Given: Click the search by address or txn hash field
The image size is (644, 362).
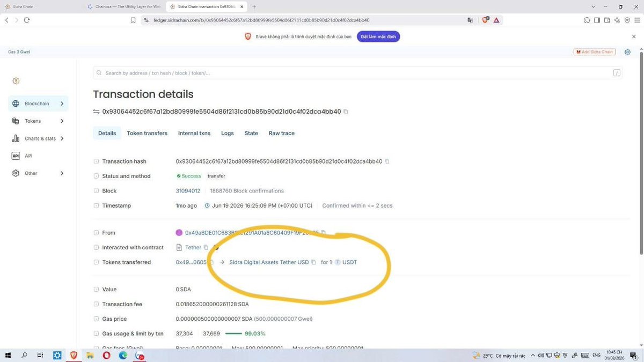Looking at the screenshot, I should (x=357, y=73).
